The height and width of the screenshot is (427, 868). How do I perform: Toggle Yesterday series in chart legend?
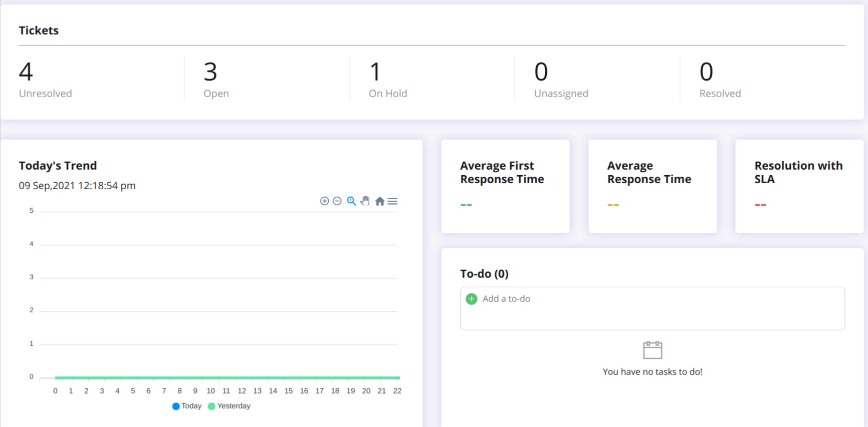tap(229, 406)
